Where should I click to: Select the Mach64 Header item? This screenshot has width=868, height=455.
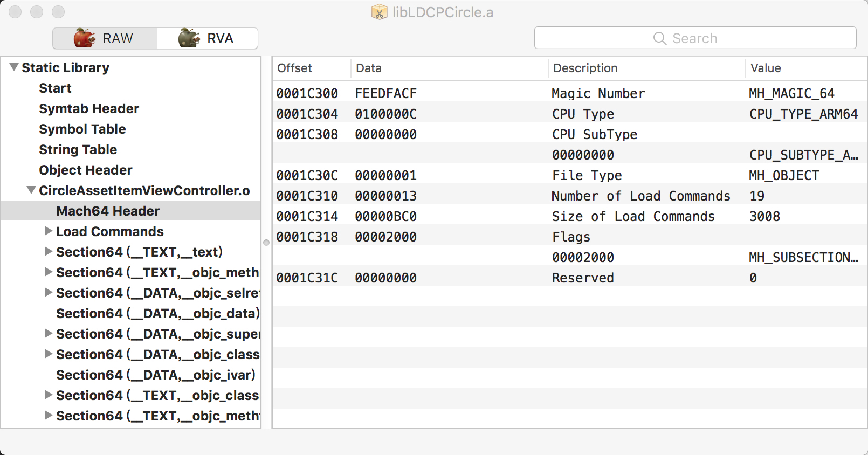tap(130, 211)
